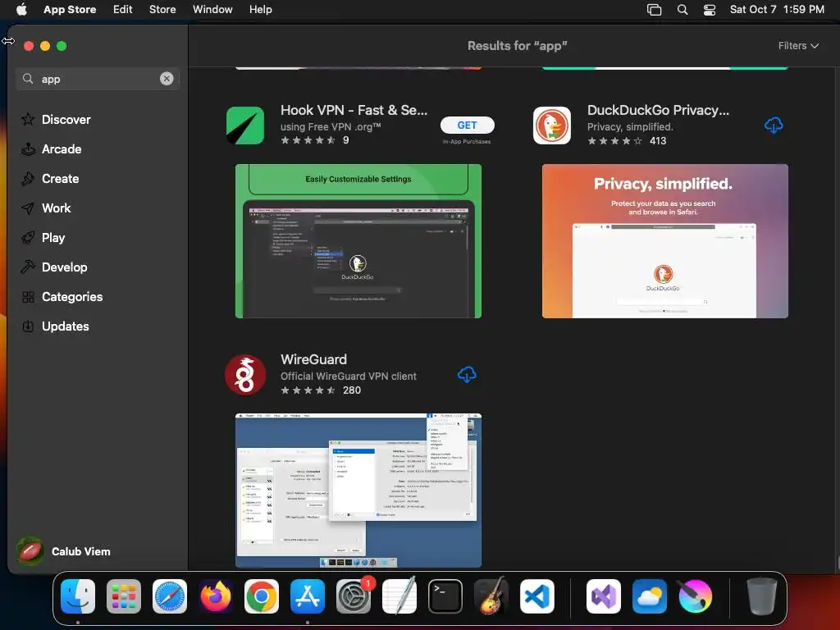Open the Develop category
Viewport: 840px width, 630px height.
coord(53,267)
